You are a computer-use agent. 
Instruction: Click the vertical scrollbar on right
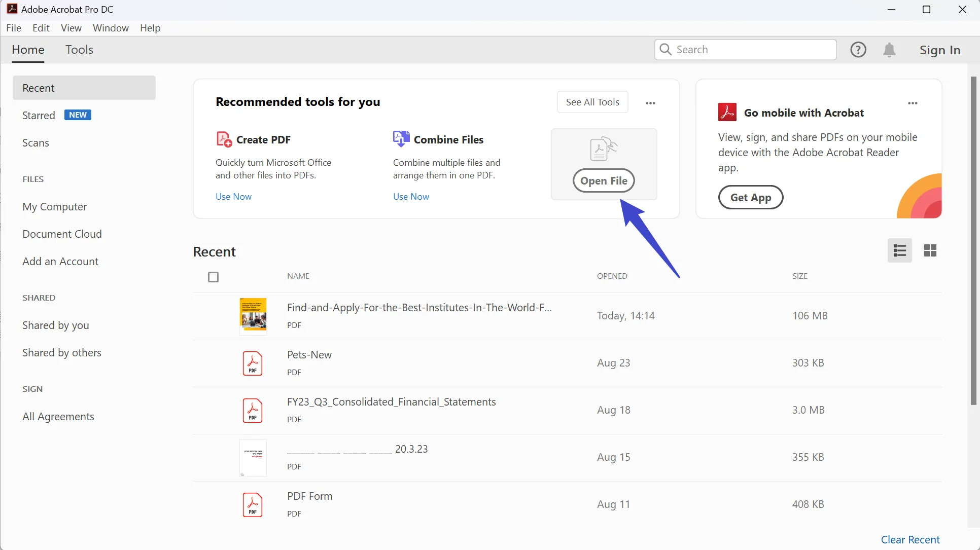pos(973,241)
